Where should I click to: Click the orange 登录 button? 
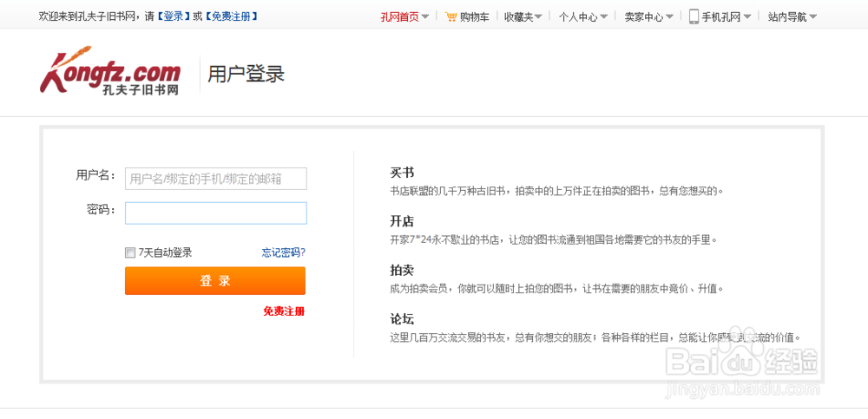tap(215, 280)
